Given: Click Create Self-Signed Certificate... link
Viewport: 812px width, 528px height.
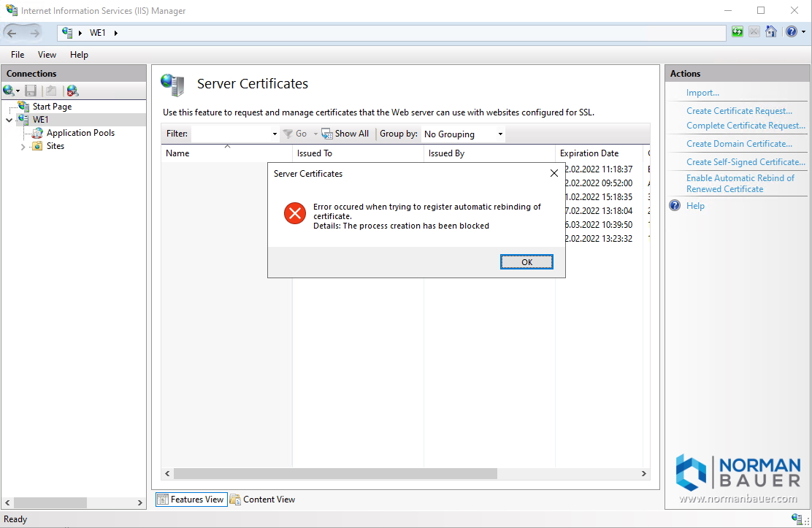Looking at the screenshot, I should [x=746, y=161].
